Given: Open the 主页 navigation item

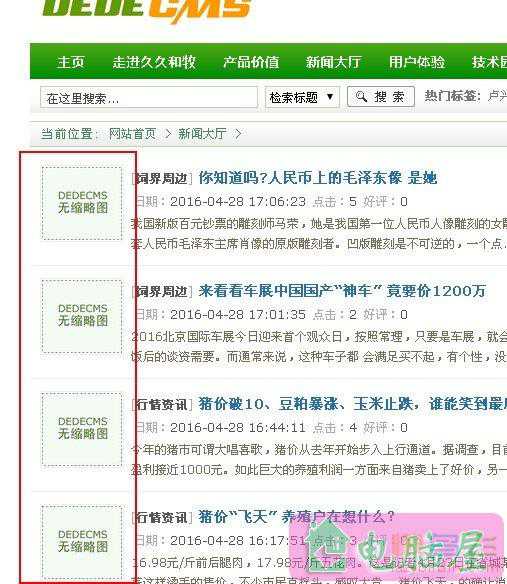Looking at the screenshot, I should (71, 62).
